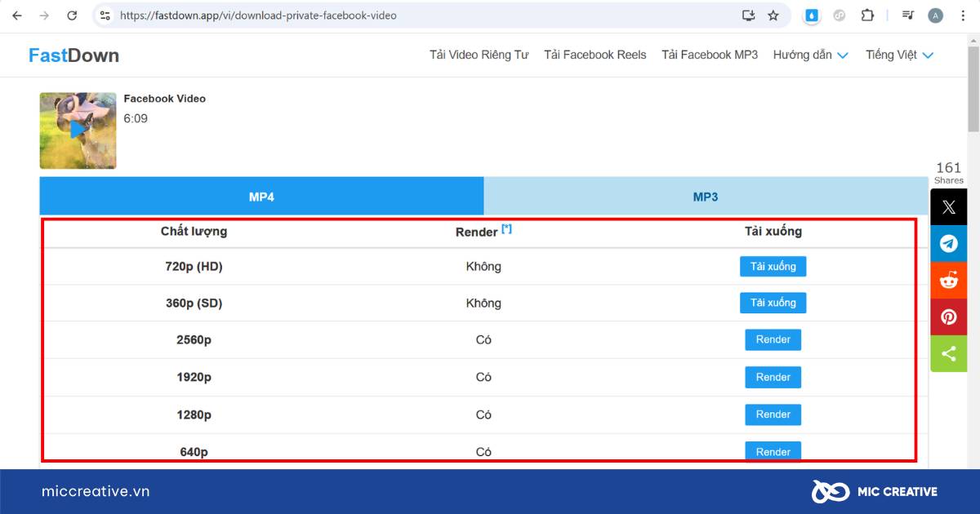980x514 pixels.
Task: Open Tải Facebook Reels page
Action: coord(595,55)
